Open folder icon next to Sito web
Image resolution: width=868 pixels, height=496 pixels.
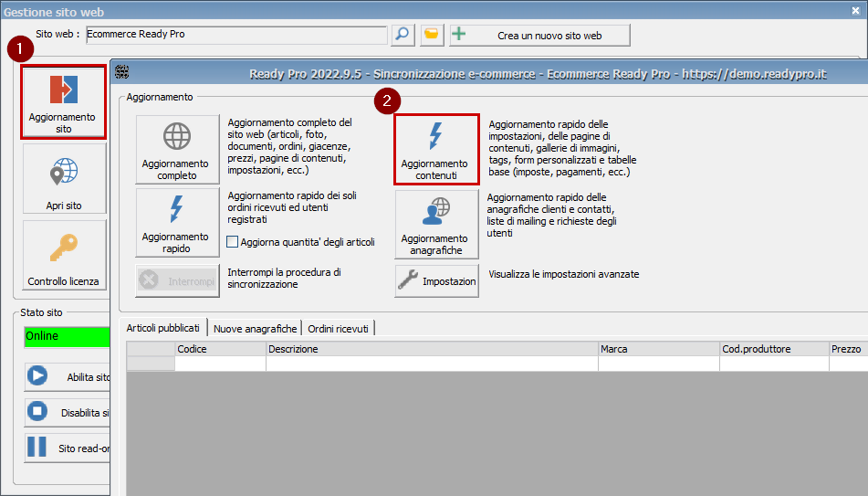tap(431, 35)
